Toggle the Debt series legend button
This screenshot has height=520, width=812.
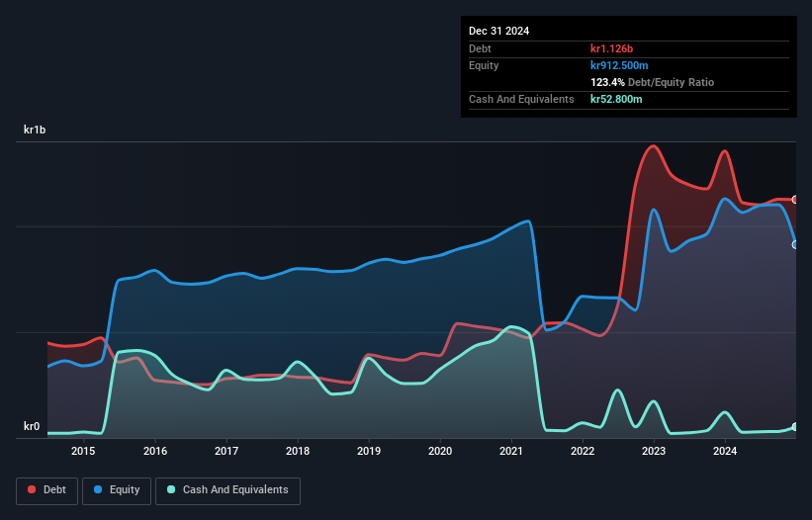click(47, 490)
